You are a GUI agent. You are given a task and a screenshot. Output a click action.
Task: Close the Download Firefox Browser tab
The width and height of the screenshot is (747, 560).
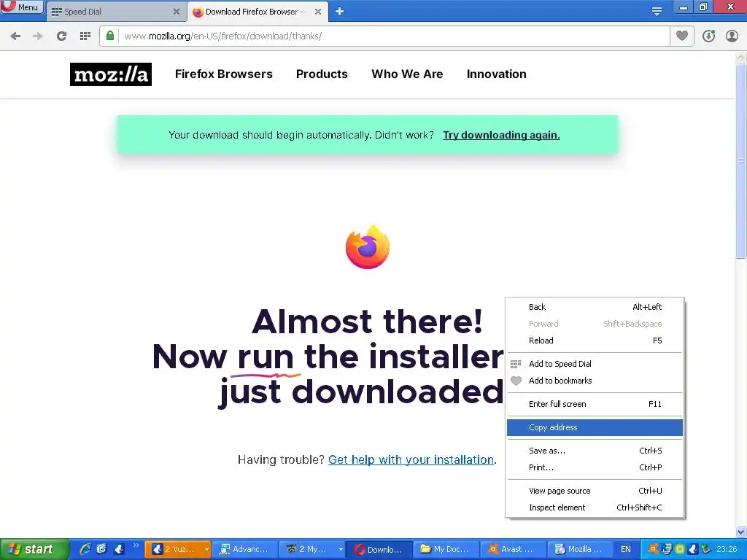[318, 12]
